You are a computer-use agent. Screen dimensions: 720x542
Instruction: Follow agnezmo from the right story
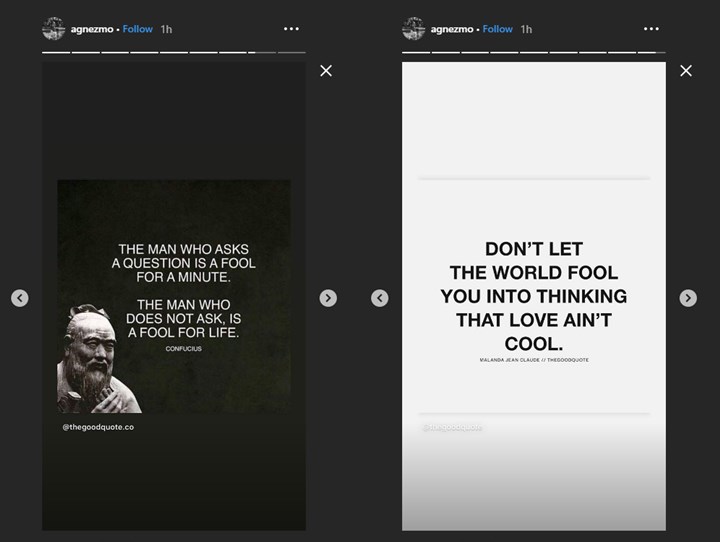497,29
